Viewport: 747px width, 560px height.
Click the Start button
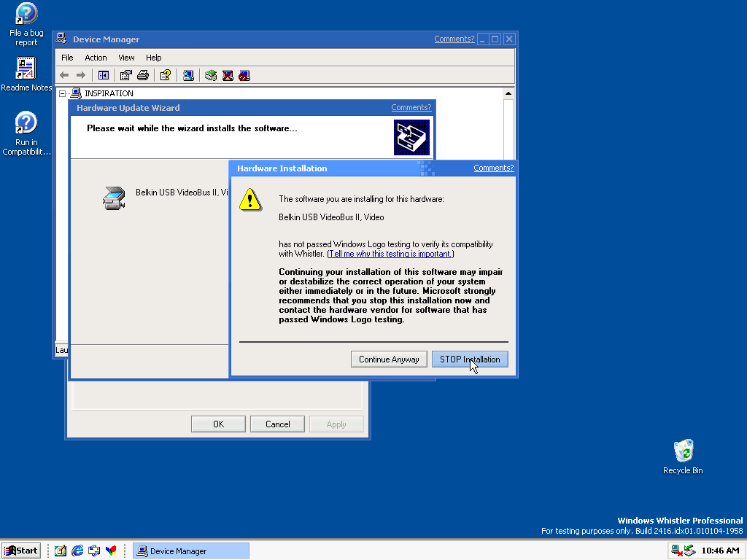pos(21,551)
